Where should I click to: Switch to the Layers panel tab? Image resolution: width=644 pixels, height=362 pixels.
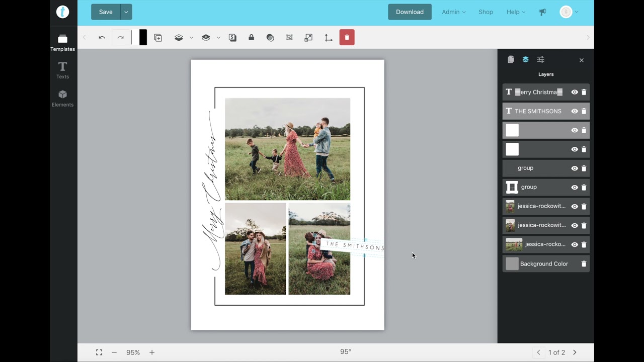point(525,59)
